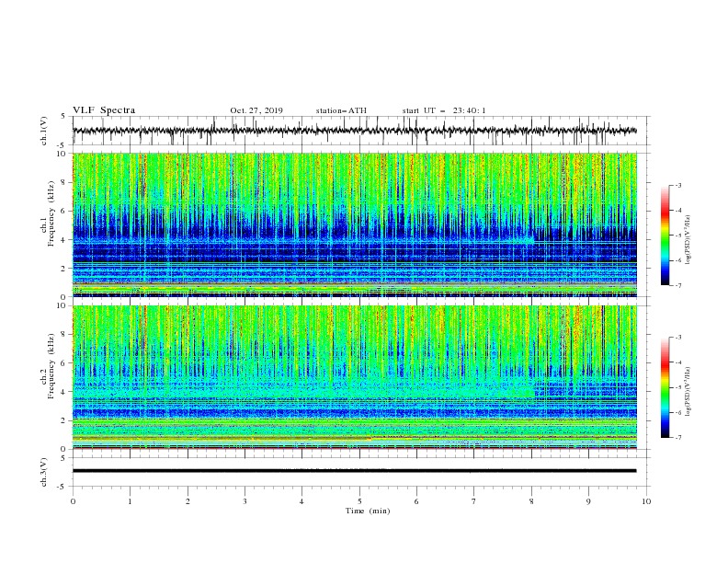Select the date "Oct. 27, 2019"
728x563 pixels.
pos(256,110)
